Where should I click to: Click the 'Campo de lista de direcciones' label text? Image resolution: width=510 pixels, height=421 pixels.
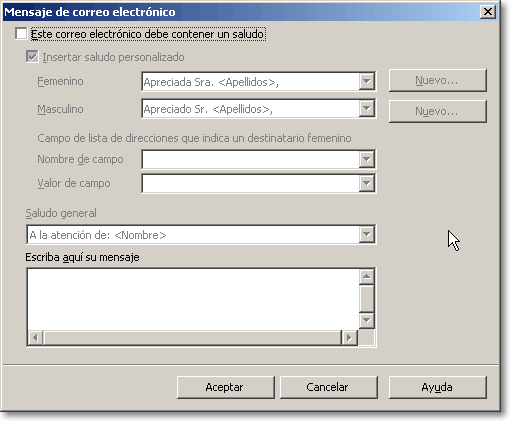pyautogui.click(x=194, y=138)
